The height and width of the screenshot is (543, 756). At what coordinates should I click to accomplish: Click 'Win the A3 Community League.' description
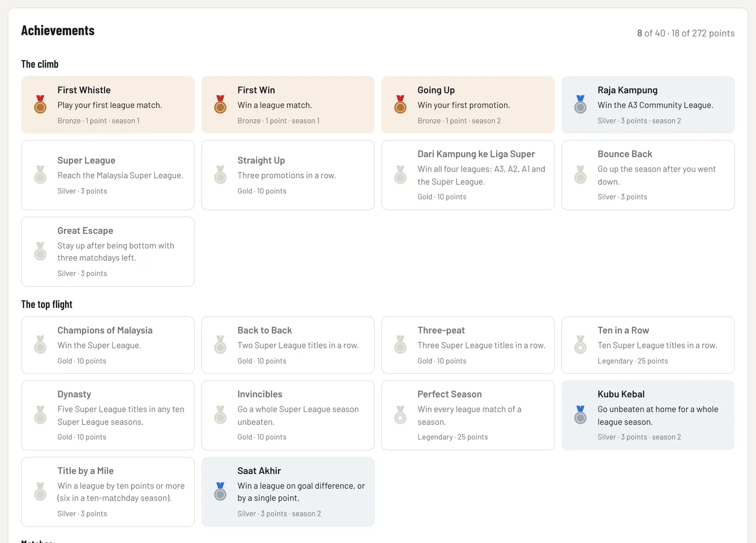click(655, 105)
